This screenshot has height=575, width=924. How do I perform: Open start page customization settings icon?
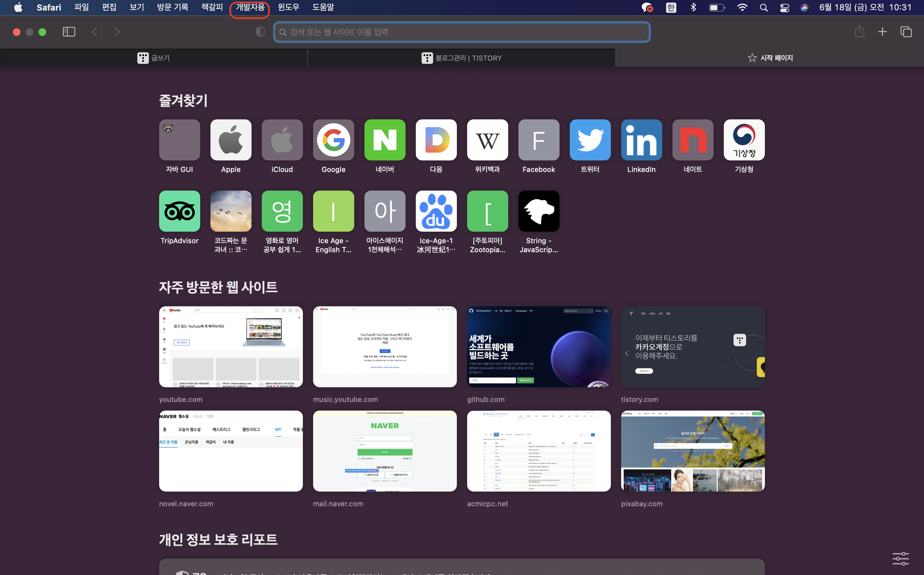901,559
